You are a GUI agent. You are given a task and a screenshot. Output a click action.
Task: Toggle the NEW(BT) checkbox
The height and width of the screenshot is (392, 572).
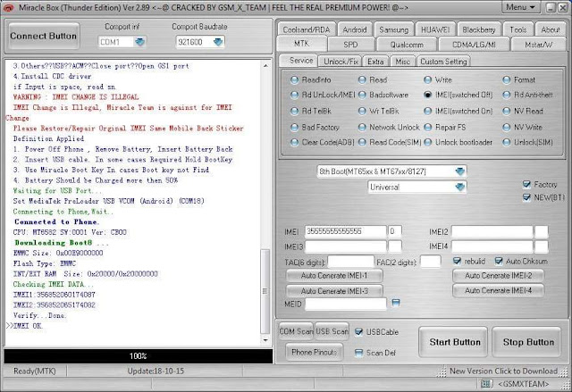point(526,197)
